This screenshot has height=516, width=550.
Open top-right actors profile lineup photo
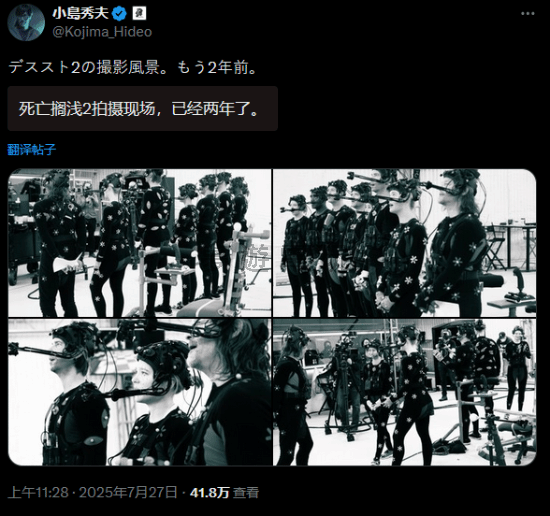[x=404, y=243]
